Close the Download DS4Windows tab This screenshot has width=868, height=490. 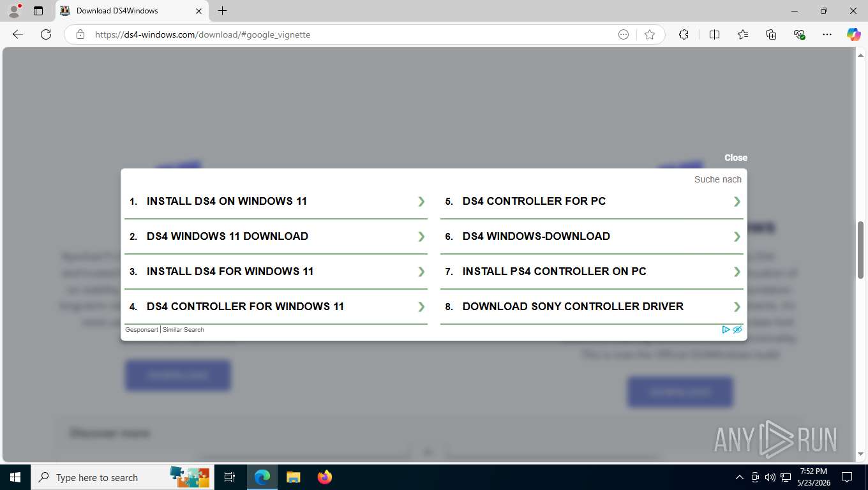click(198, 11)
